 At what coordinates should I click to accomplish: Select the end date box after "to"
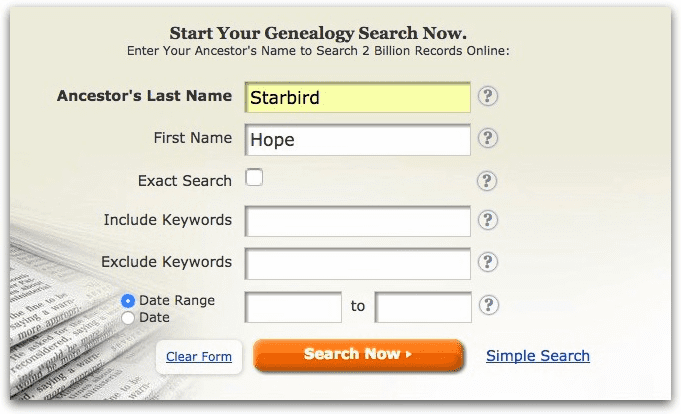pos(423,307)
